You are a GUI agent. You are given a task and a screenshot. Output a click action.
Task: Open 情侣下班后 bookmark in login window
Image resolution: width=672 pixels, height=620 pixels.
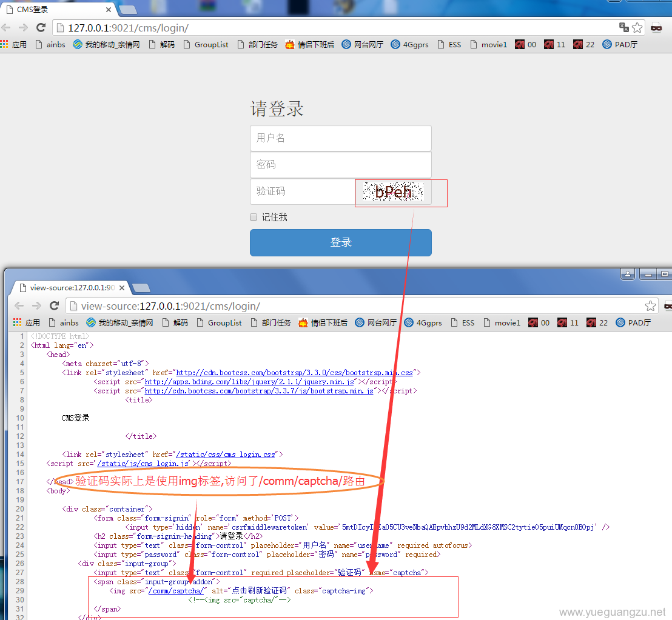point(310,44)
